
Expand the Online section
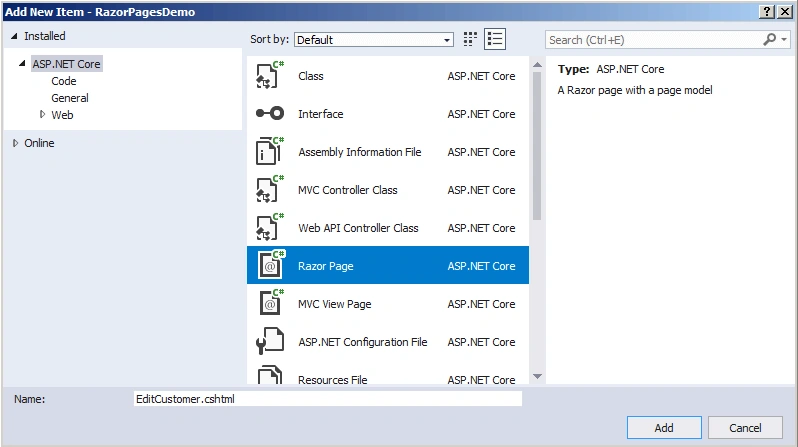point(15,143)
